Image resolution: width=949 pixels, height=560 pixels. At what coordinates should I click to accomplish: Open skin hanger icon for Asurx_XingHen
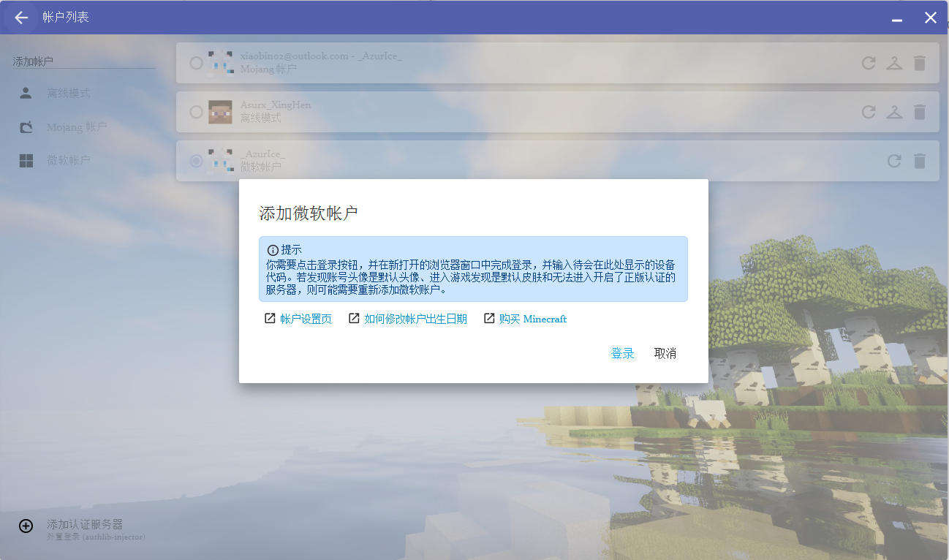coord(894,112)
